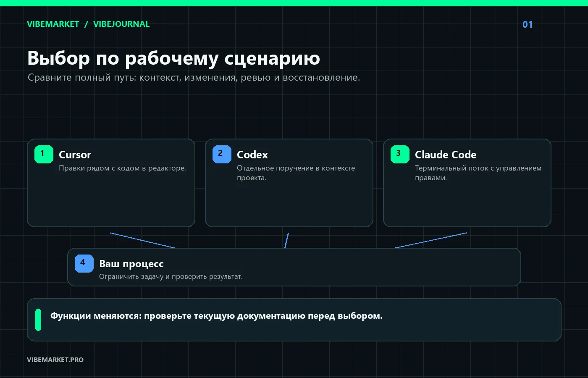Image resolution: width=588 pixels, height=378 pixels.
Task: Click the blue number 4 badge on Ваш процесс
Action: coord(84,263)
